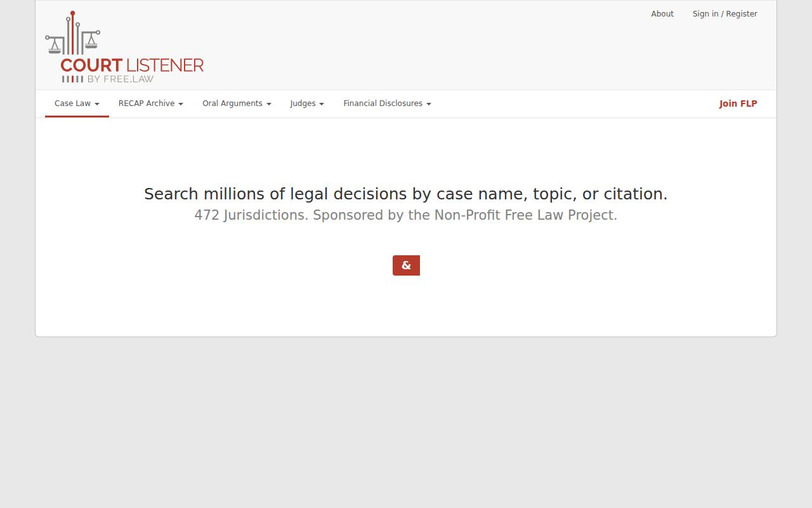Open the Case Law dropdown menu
812x508 pixels.
pyautogui.click(x=77, y=104)
